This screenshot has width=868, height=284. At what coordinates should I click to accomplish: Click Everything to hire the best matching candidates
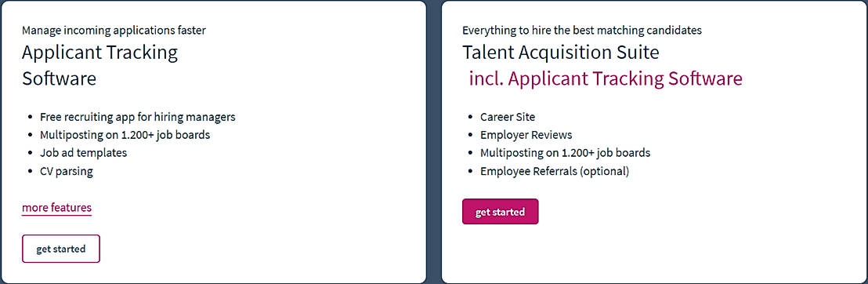click(582, 30)
